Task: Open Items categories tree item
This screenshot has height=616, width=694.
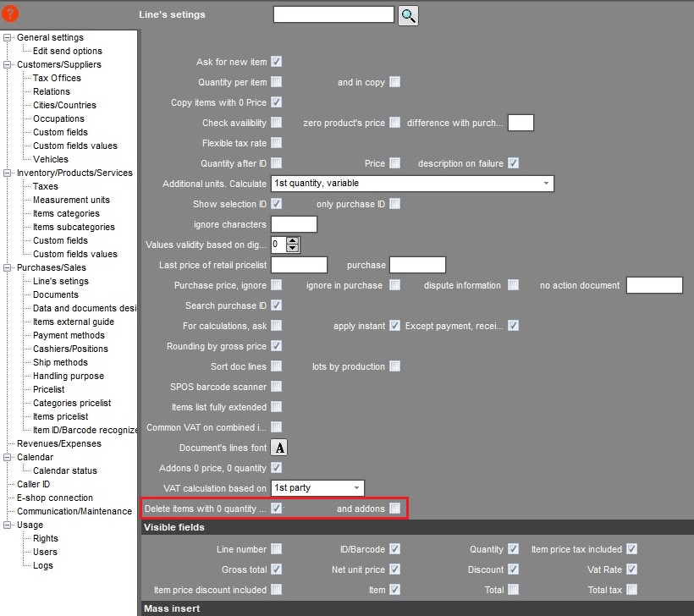Action: pos(66,213)
